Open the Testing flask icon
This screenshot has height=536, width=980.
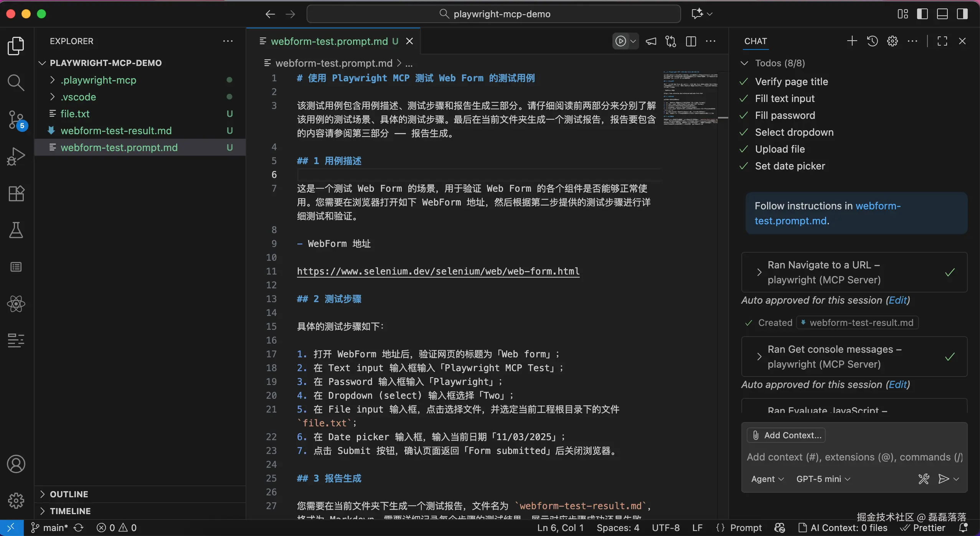(16, 230)
